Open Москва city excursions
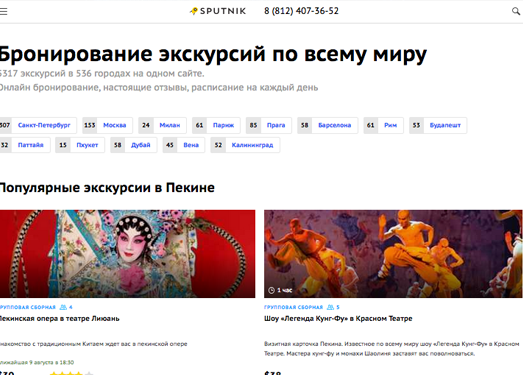The image size is (523, 375). [107, 125]
